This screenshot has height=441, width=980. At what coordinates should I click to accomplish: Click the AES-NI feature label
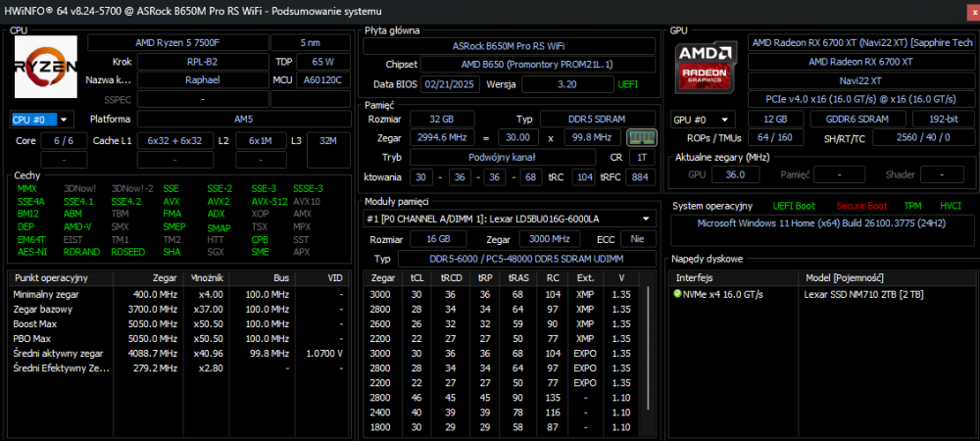(31, 253)
